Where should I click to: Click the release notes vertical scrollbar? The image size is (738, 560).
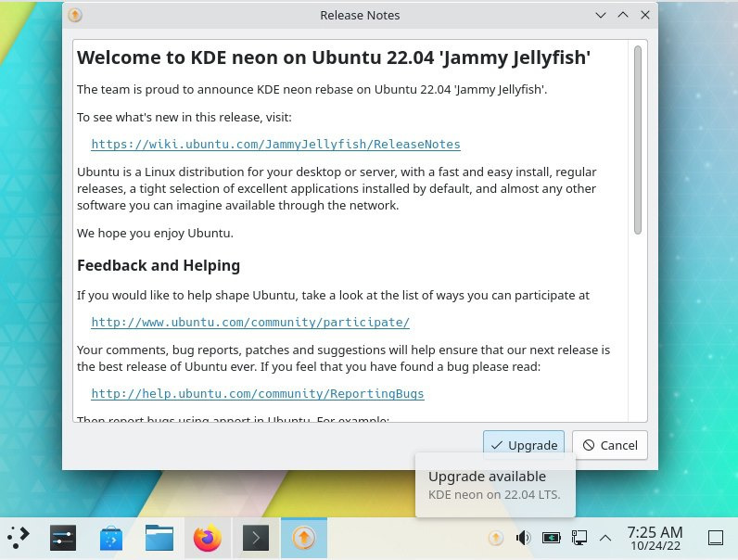[638, 139]
